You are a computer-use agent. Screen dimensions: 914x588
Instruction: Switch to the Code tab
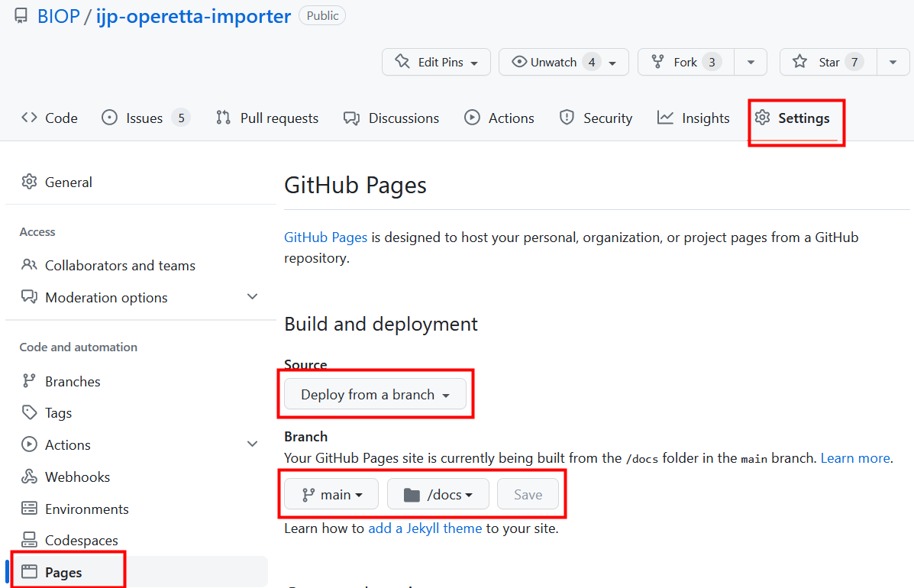pyautogui.click(x=50, y=118)
